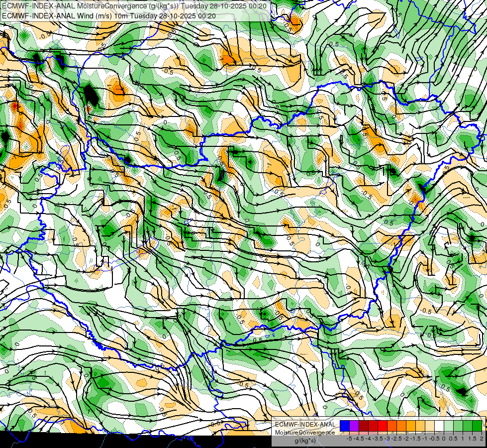Click the blue legend color swatch
The height and width of the screenshot is (448, 487).
pos(345,426)
